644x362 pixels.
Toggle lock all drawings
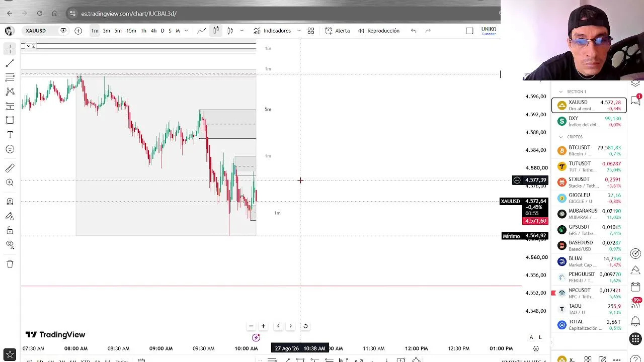coord(10,230)
